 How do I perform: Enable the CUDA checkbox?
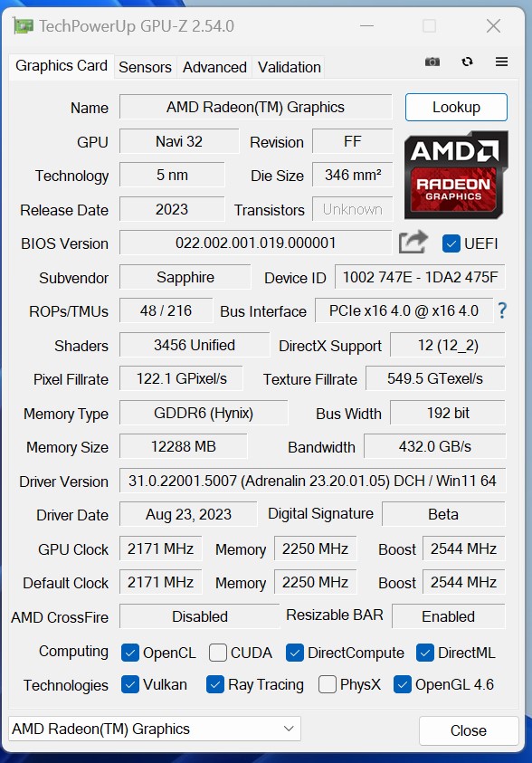click(217, 653)
